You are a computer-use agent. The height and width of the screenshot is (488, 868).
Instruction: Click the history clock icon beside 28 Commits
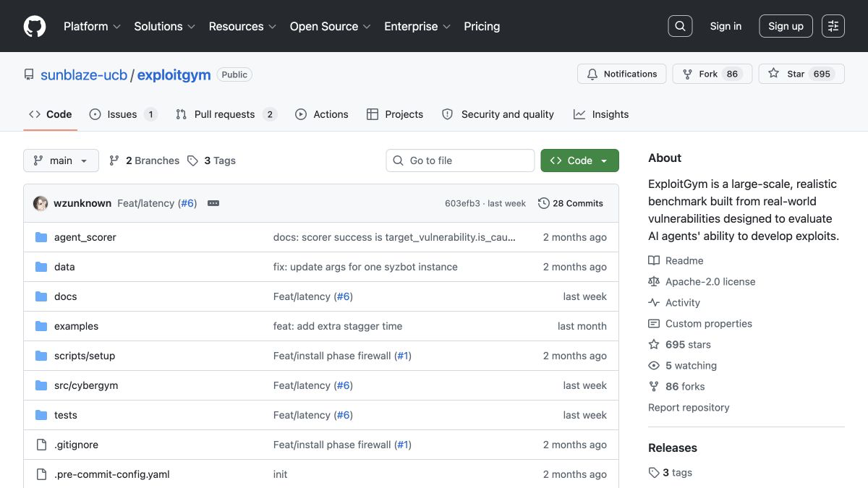(x=544, y=203)
